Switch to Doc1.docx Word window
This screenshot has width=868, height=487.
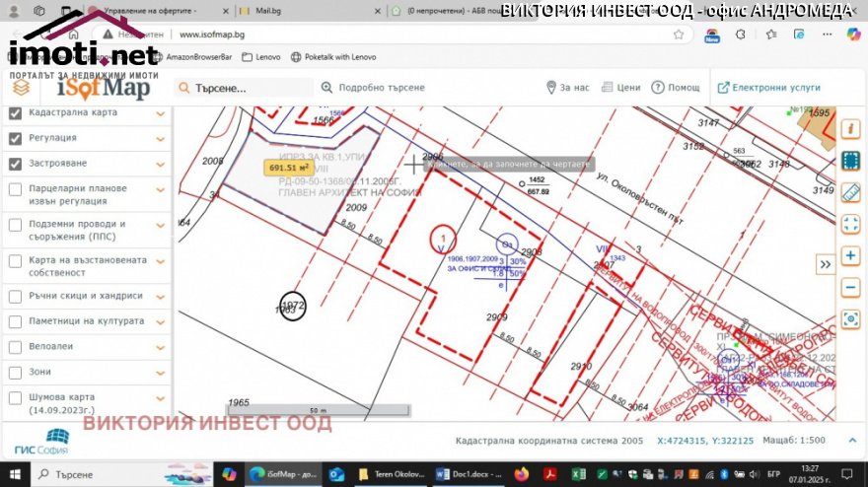coord(469,474)
